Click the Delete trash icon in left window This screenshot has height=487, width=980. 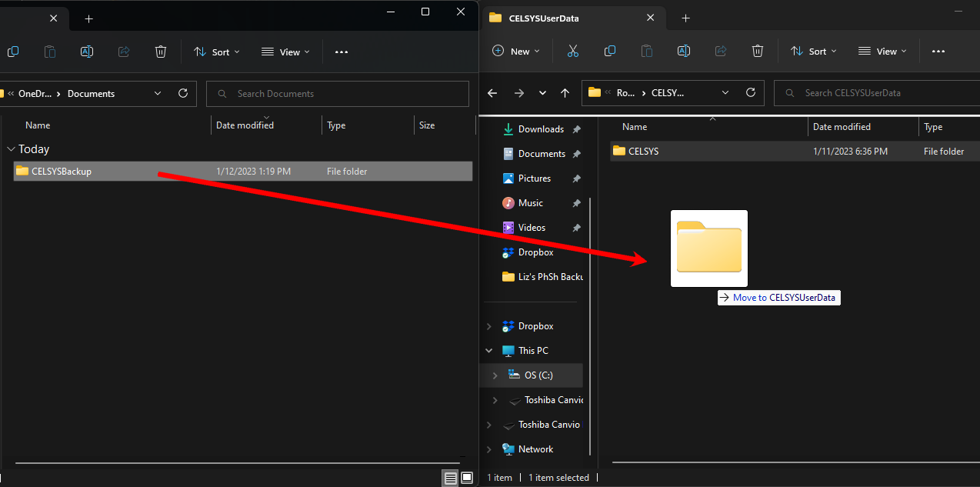coord(161,52)
